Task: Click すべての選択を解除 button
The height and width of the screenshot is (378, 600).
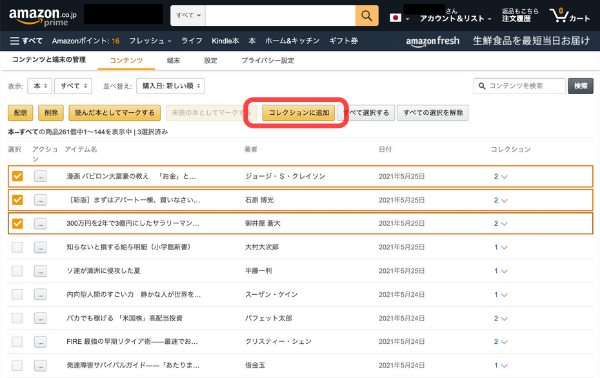Action: click(433, 112)
